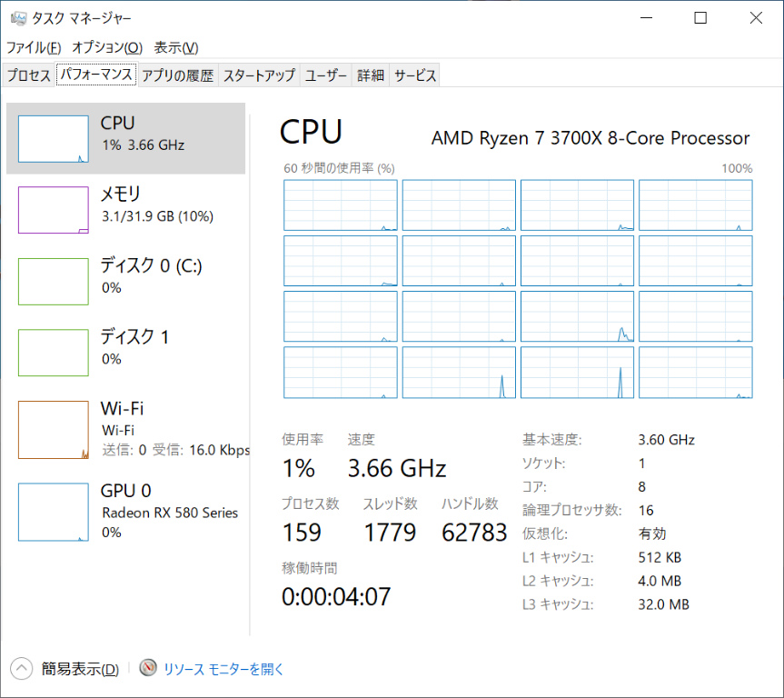Image resolution: width=784 pixels, height=698 pixels.
Task: Switch to the スタートアップ tab
Action: click(259, 76)
